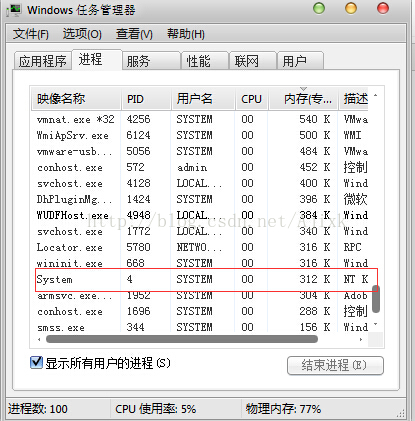The height and width of the screenshot is (421, 415).
Task: Open the 帮助(H) menu
Action: (x=186, y=34)
